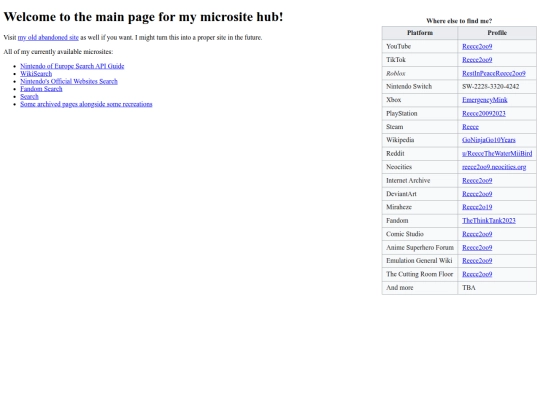Open the TikTok Reece2oo9 profile link
Viewport: 540px width, 405px height.
point(477,60)
